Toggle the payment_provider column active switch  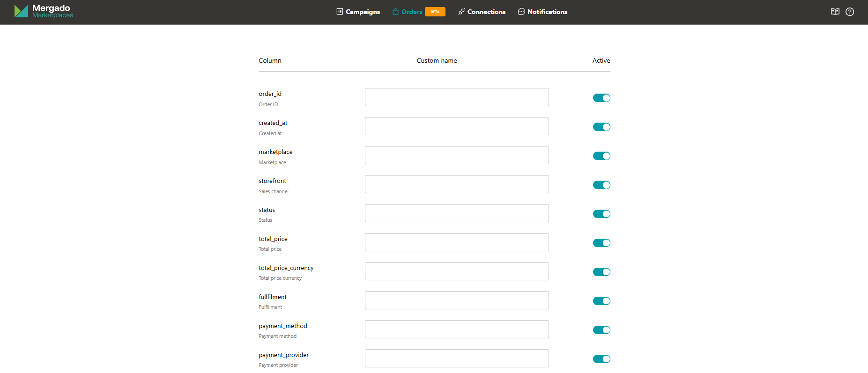coord(601,359)
